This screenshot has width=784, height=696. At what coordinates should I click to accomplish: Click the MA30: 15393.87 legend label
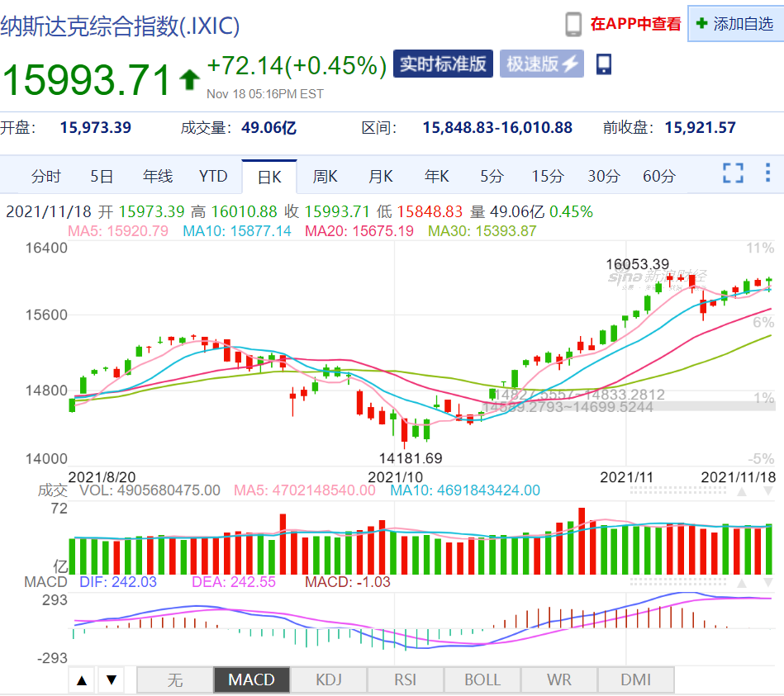pos(482,231)
